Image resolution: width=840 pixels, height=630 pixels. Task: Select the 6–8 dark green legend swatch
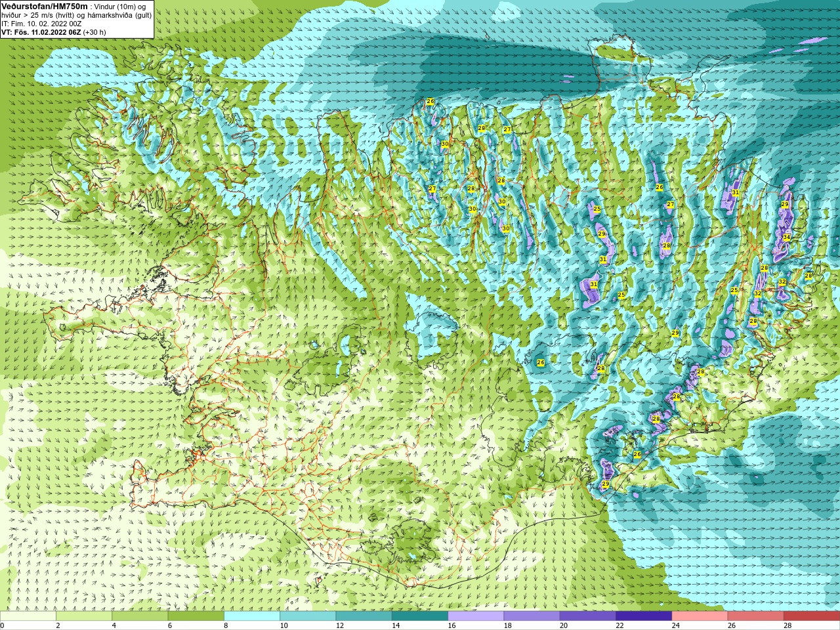[196, 616]
